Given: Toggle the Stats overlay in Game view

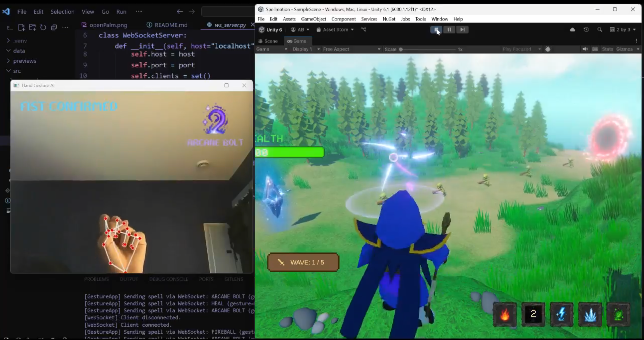Looking at the screenshot, I should point(607,49).
